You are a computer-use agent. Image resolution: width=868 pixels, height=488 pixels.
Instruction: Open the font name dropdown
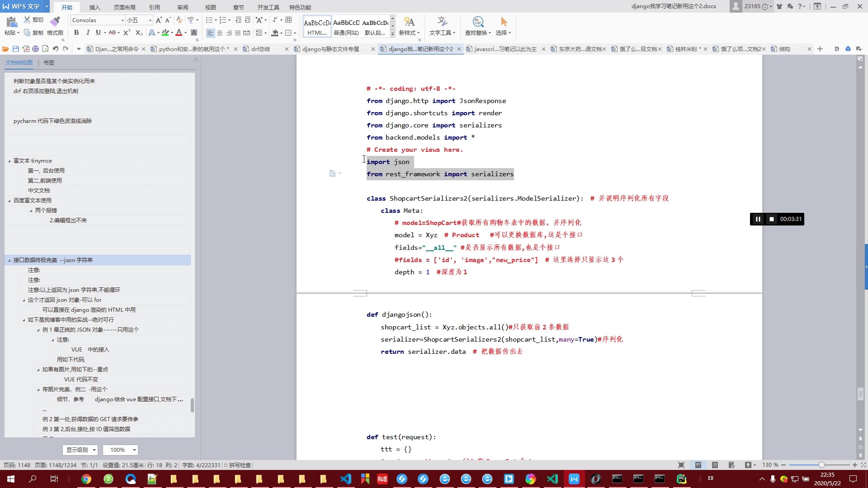[122, 20]
